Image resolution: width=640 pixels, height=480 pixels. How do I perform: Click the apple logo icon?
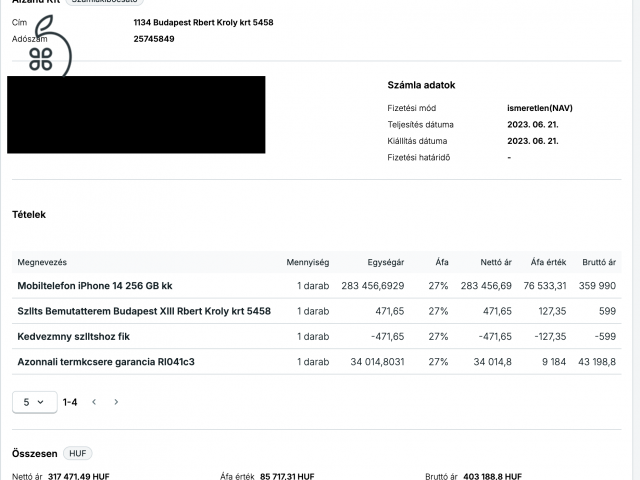(51, 46)
